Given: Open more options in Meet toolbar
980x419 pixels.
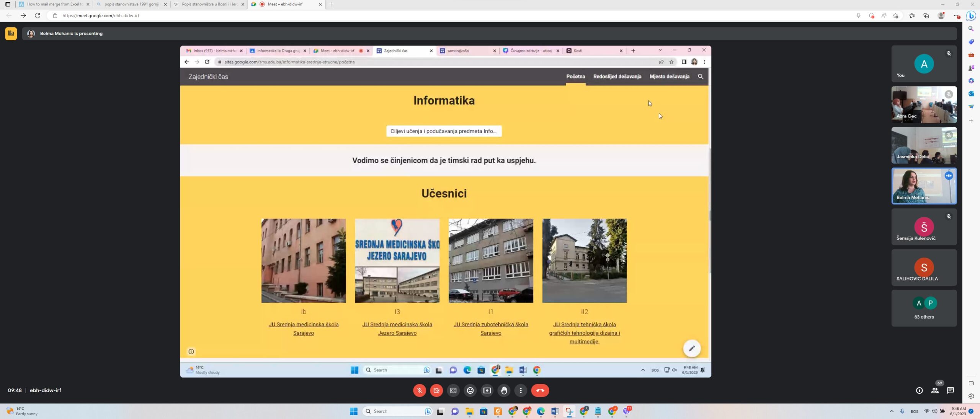Looking at the screenshot, I should [x=521, y=390].
